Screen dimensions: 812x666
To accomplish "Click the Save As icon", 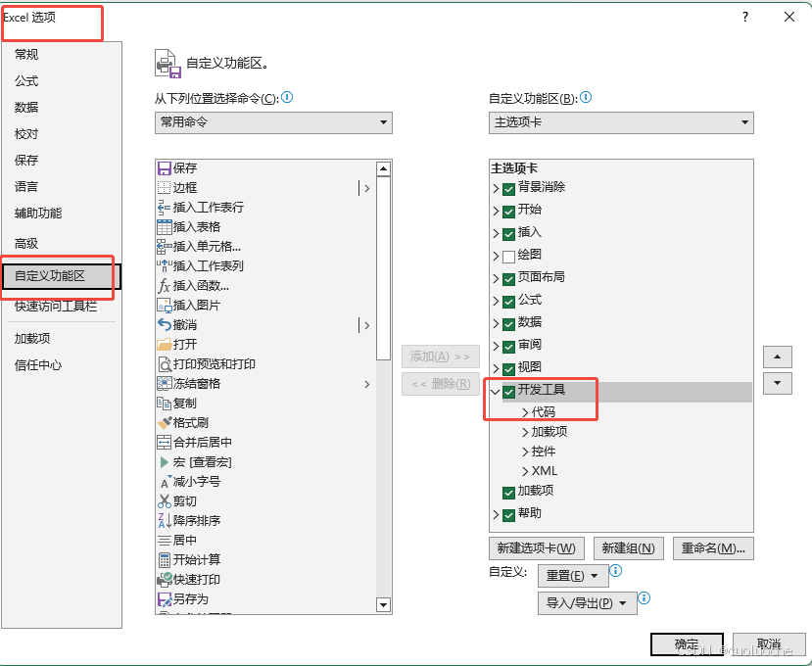I will click(x=165, y=599).
